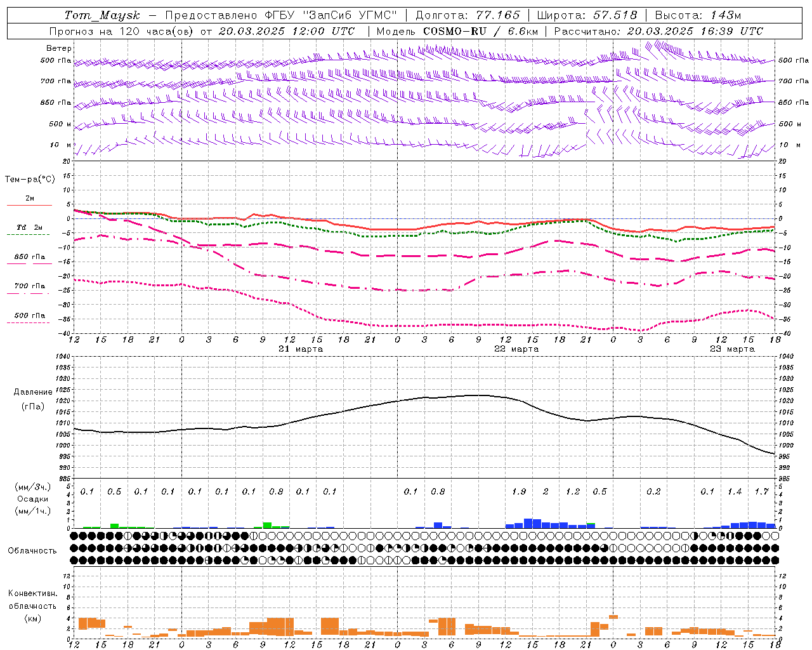
Task: Click the 1.7 precipitation total
Action: [x=761, y=492]
